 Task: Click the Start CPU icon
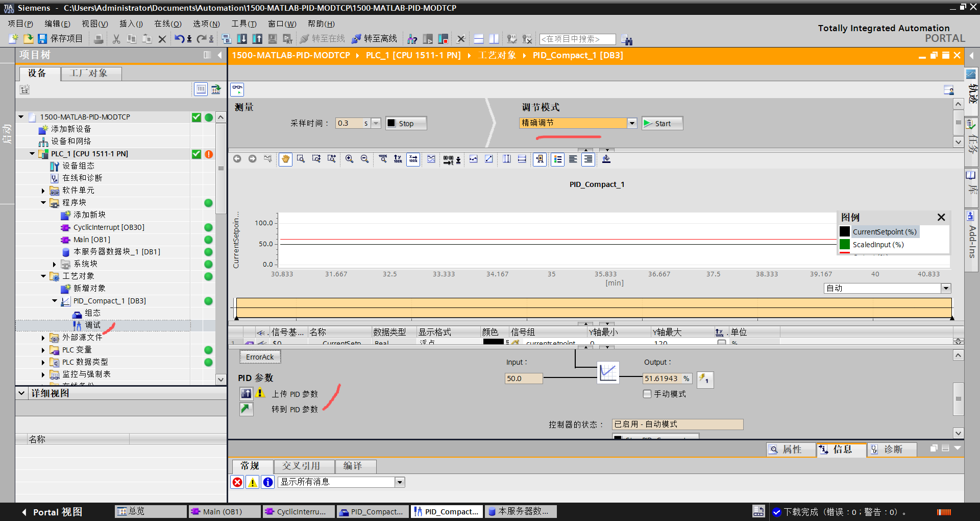click(428, 39)
